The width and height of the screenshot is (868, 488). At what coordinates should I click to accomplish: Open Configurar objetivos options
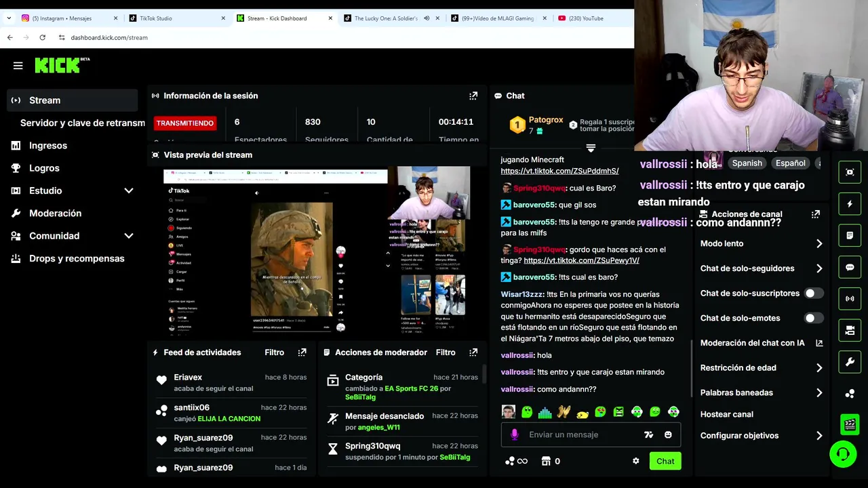coord(761,436)
